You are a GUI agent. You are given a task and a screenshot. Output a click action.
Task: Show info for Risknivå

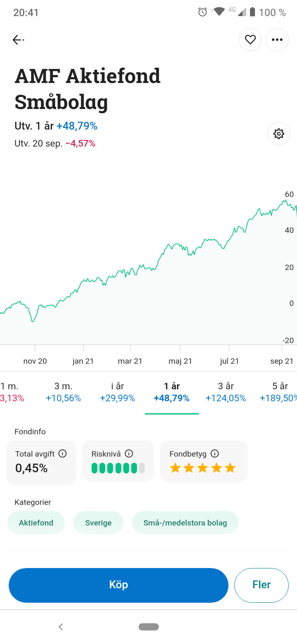(129, 454)
